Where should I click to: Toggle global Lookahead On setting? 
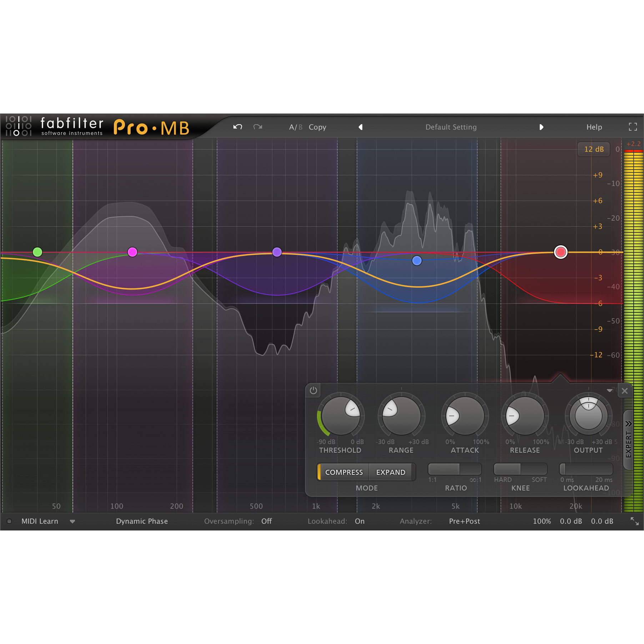[359, 521]
